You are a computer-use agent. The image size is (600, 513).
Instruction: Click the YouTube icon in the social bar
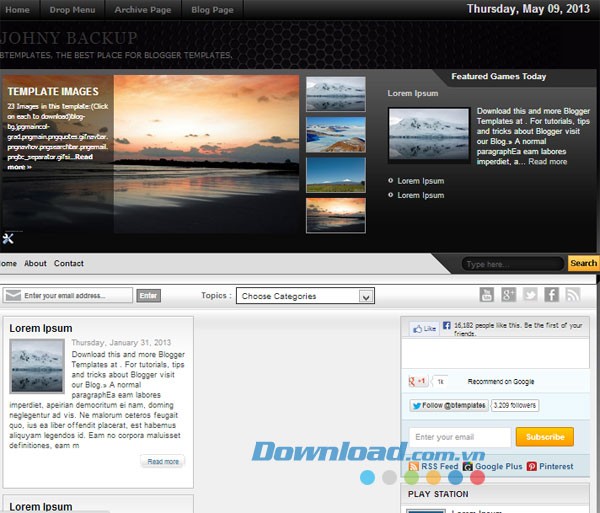[487, 294]
